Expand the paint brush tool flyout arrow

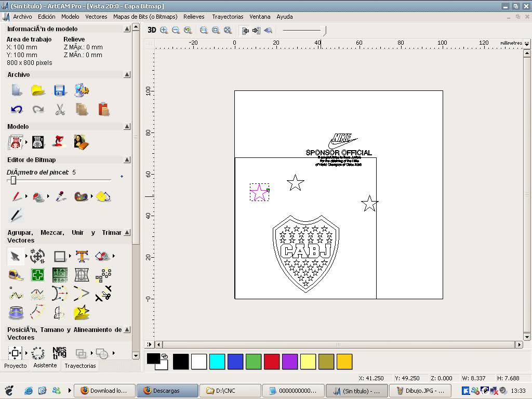26,196
